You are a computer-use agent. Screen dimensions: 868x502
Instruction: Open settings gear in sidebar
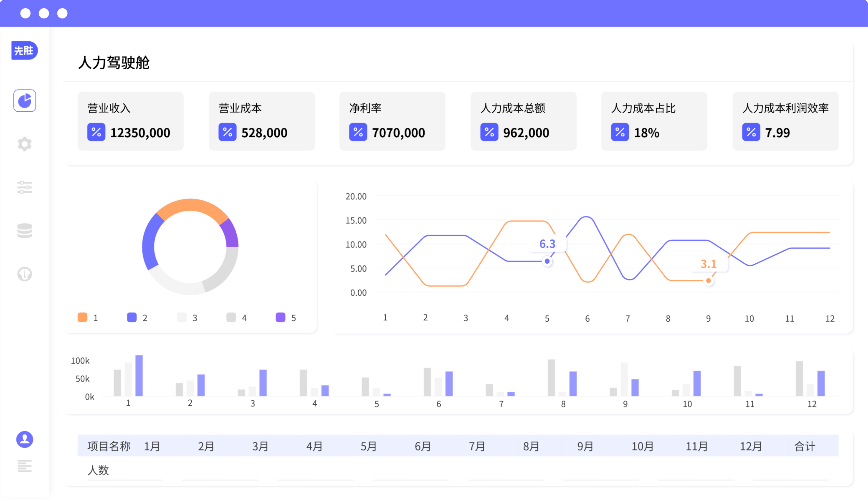pyautogui.click(x=25, y=144)
